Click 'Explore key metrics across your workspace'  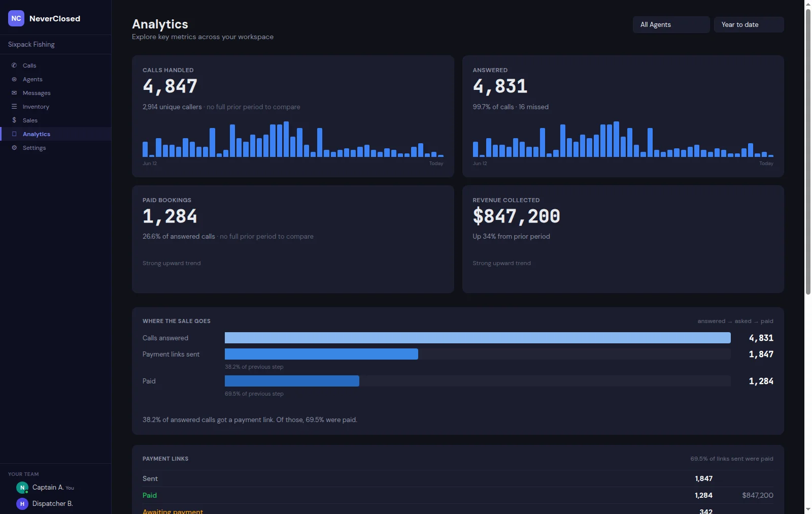(202, 37)
